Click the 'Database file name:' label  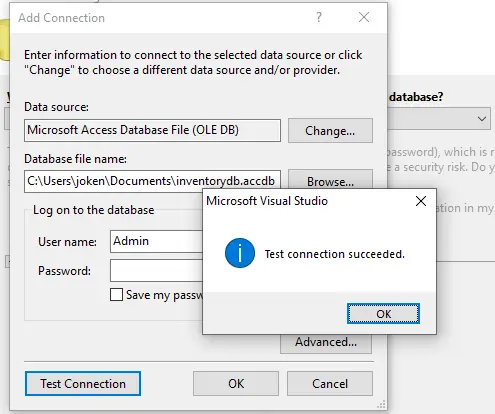coord(75,159)
